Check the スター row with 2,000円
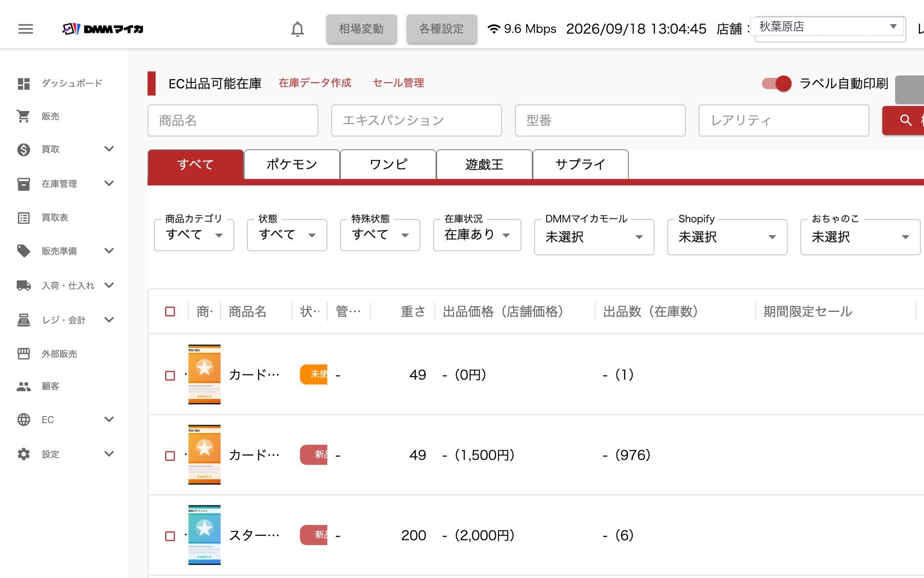 (x=170, y=536)
